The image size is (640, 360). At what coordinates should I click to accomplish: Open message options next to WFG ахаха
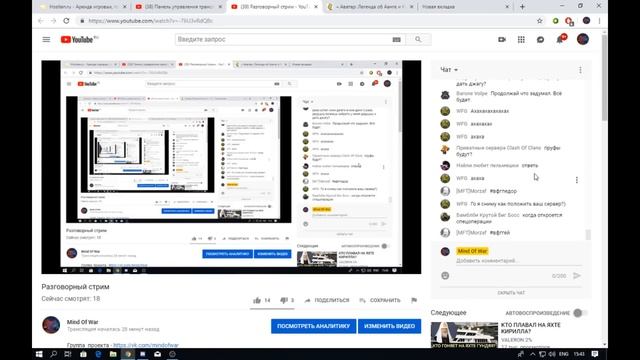coord(576,180)
